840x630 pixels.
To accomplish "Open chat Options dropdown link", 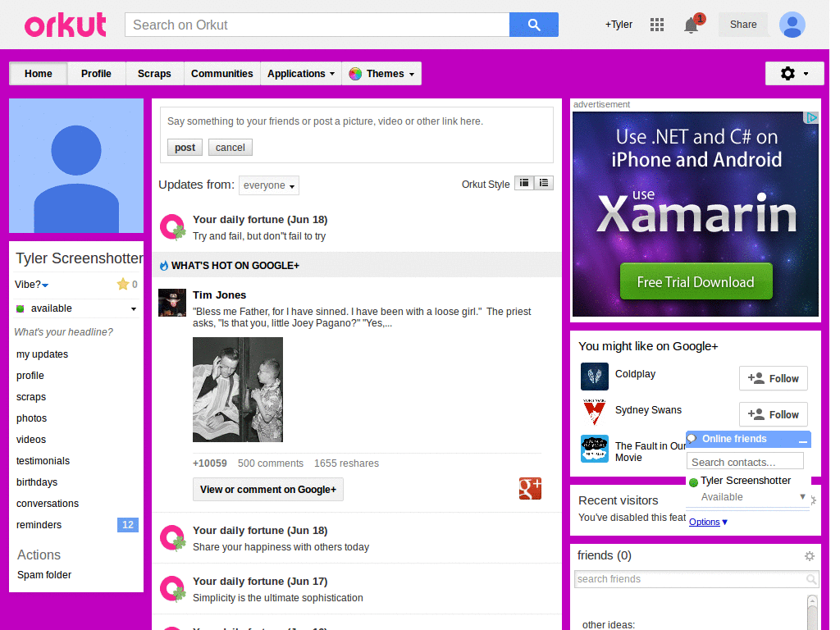I will (708, 522).
